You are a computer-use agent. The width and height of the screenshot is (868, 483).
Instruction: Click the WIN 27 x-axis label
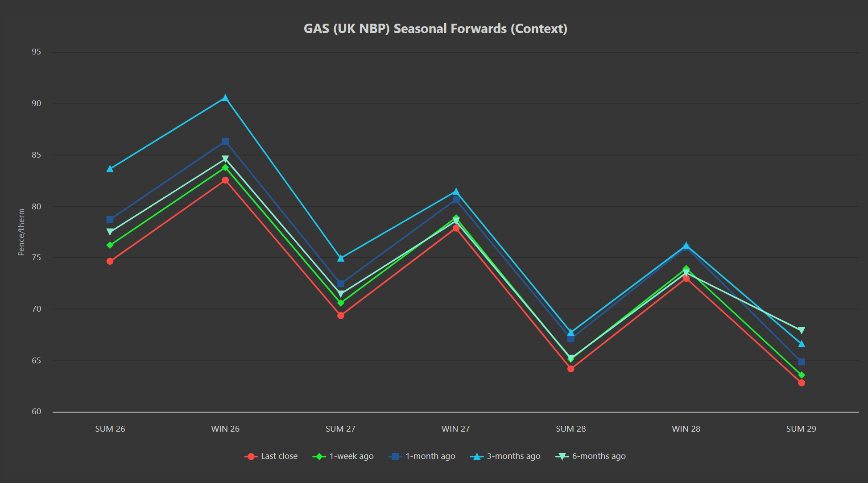coord(455,429)
